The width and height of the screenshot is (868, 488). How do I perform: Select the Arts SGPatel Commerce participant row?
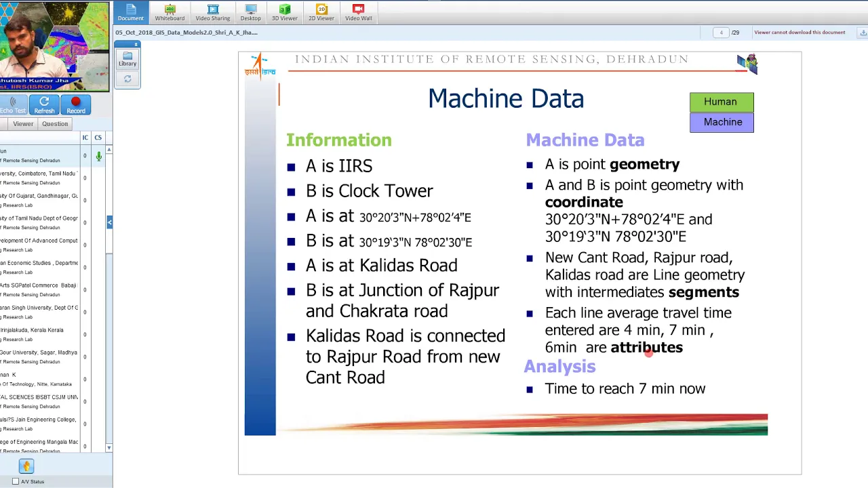point(39,290)
